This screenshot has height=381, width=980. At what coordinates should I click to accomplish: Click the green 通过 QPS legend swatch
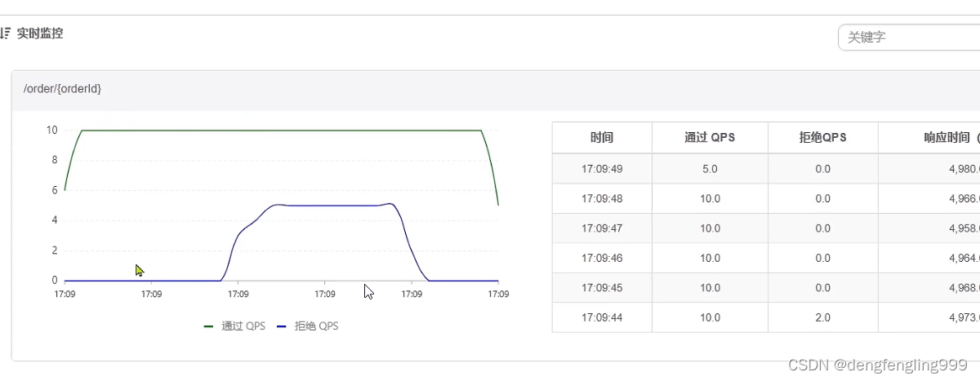click(x=208, y=326)
